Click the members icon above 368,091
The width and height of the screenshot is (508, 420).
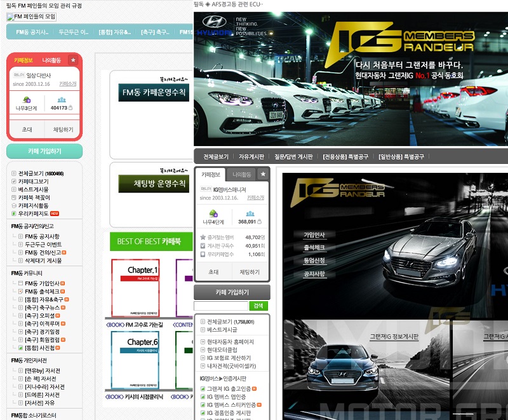tap(250, 213)
